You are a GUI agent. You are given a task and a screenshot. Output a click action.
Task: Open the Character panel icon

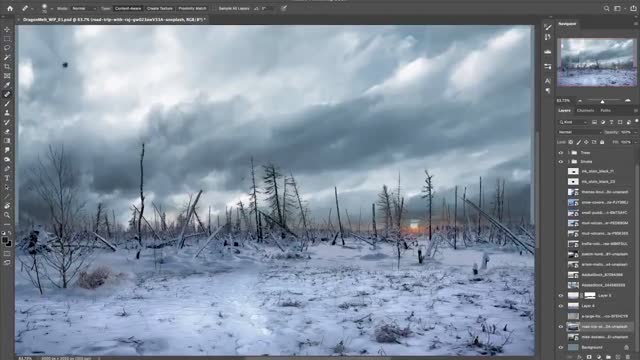coord(548,81)
